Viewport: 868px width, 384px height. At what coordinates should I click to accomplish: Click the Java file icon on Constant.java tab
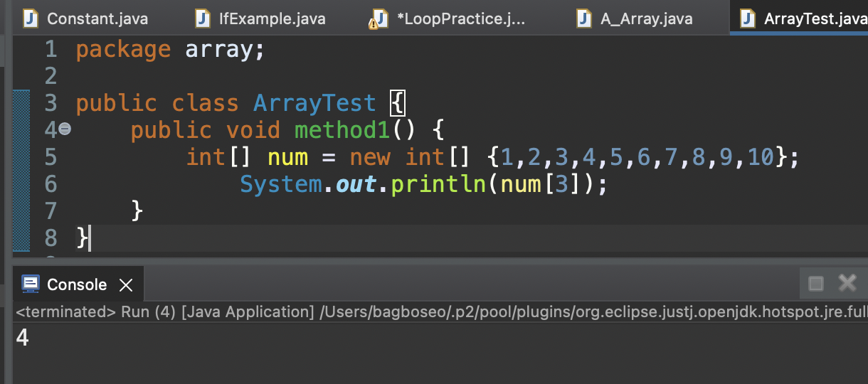coord(31,18)
